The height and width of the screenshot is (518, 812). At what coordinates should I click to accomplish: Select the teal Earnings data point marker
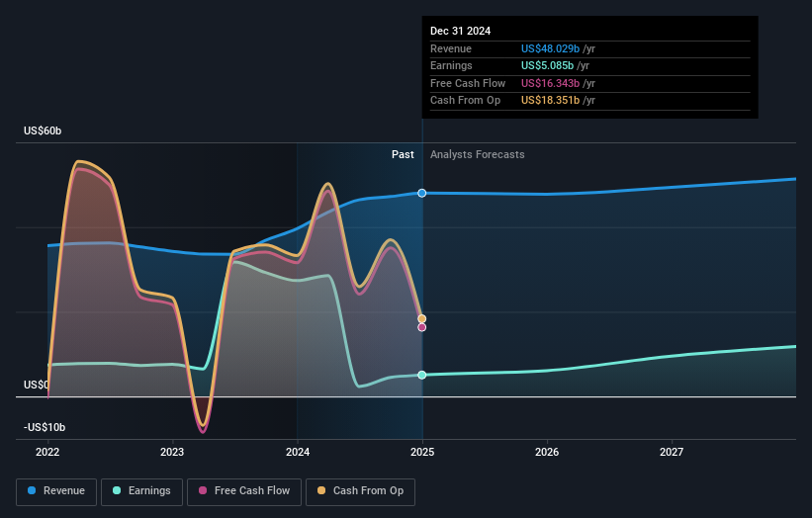pyautogui.click(x=422, y=375)
